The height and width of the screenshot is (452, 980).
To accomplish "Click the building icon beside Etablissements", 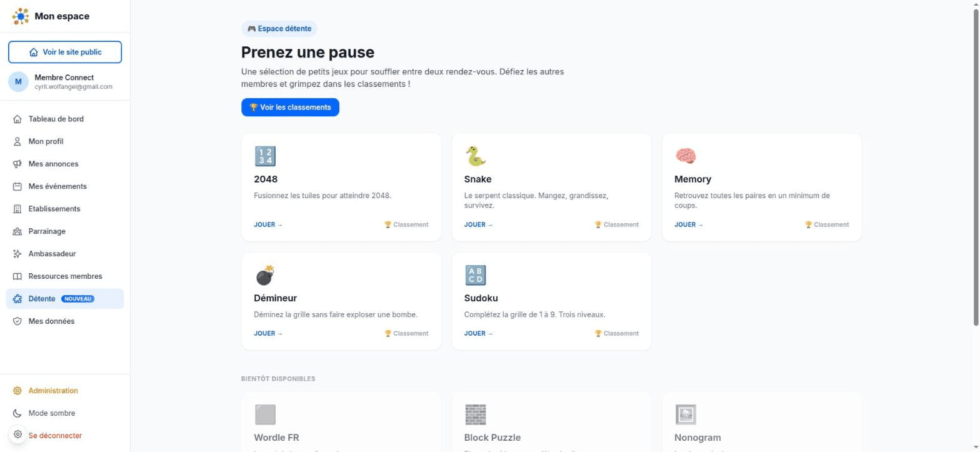I will 17,209.
